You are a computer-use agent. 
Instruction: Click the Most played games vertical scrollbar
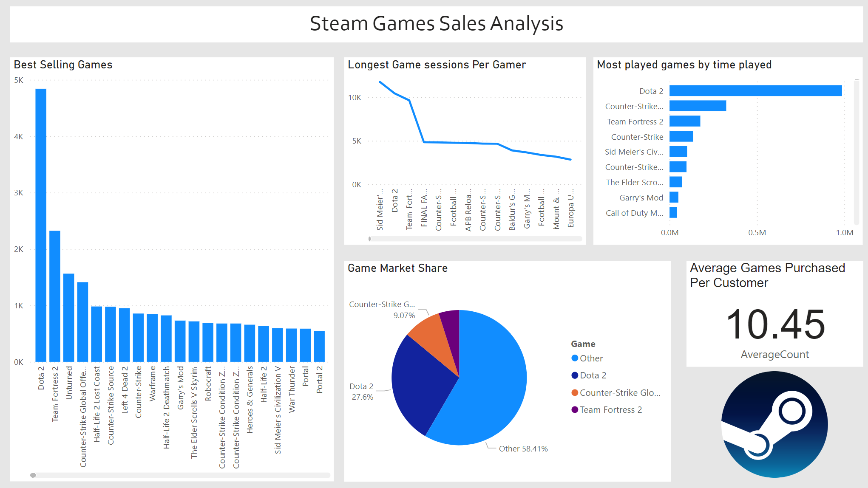(857, 152)
